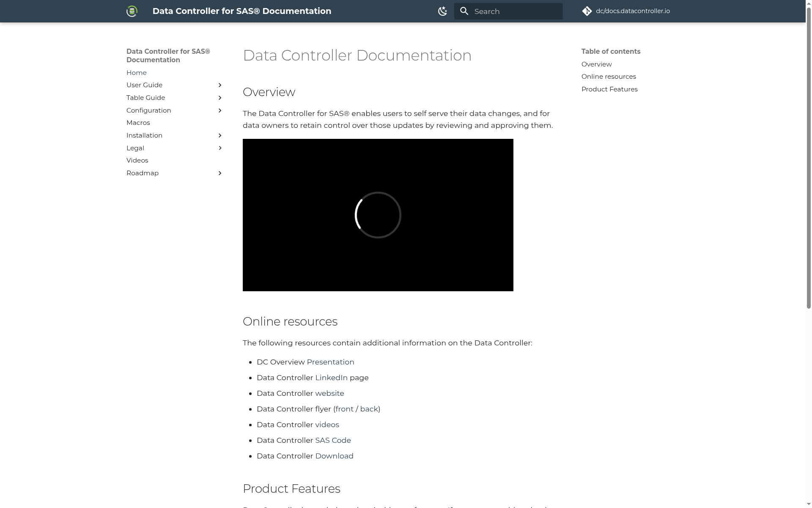Expand the User Guide chevron

coord(220,85)
